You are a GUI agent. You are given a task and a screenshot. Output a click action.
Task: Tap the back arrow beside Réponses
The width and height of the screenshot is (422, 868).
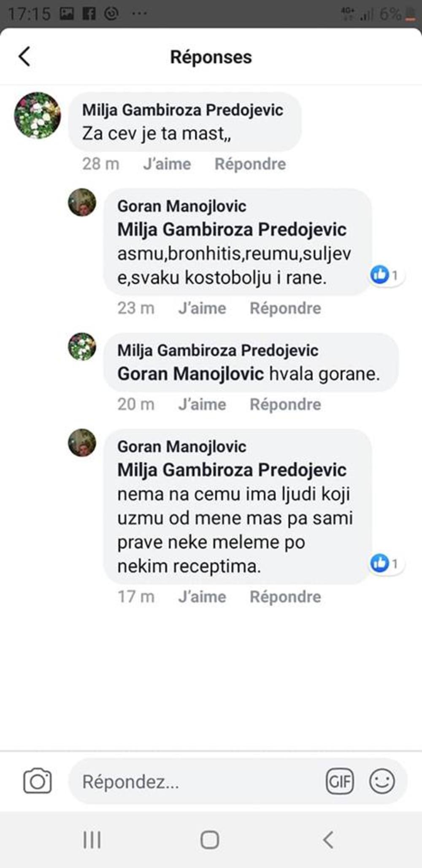pyautogui.click(x=24, y=57)
